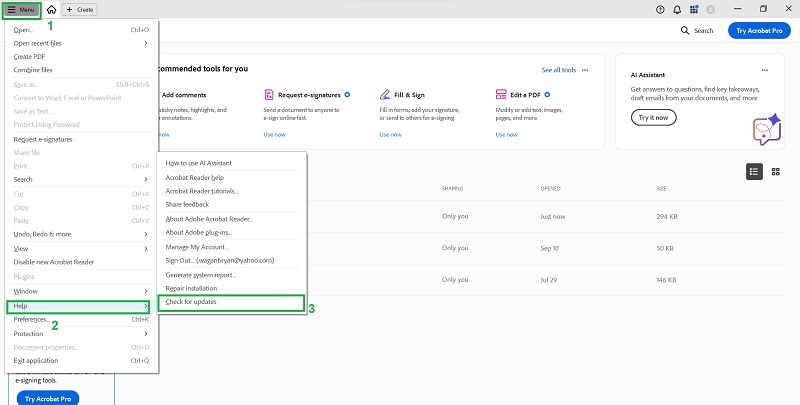Click the Sep 10 opened date cell
Viewport: 800px width, 405px height.
pos(551,248)
